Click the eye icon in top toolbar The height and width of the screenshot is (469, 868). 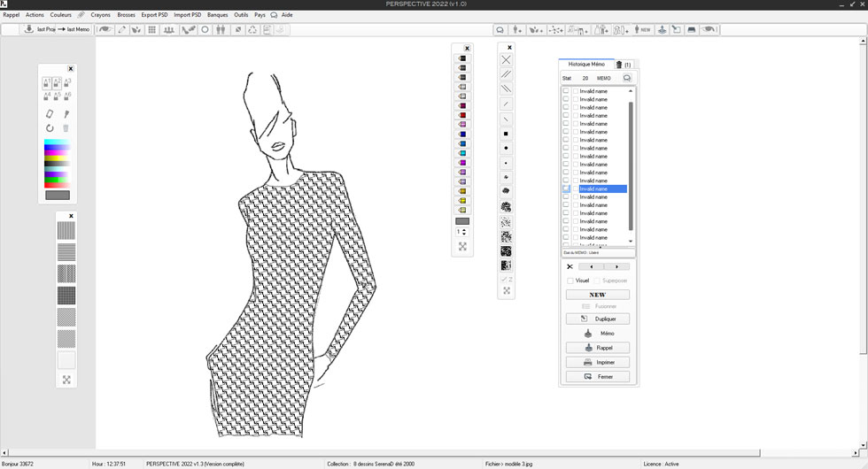[x=105, y=29]
